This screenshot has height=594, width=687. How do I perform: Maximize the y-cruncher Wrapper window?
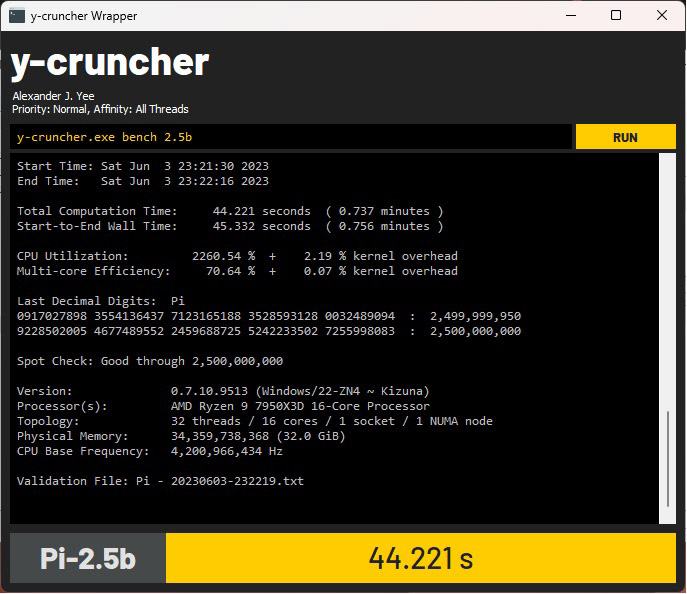tap(616, 15)
